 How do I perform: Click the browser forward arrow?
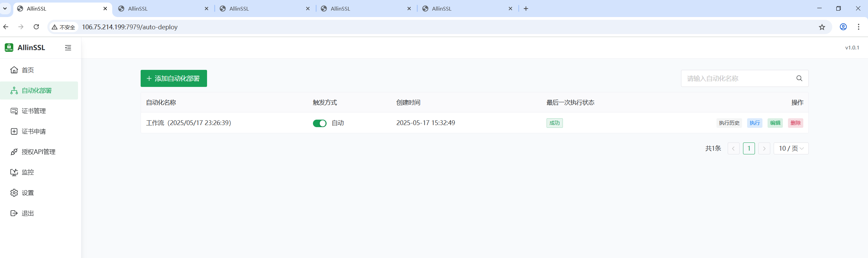(x=21, y=27)
